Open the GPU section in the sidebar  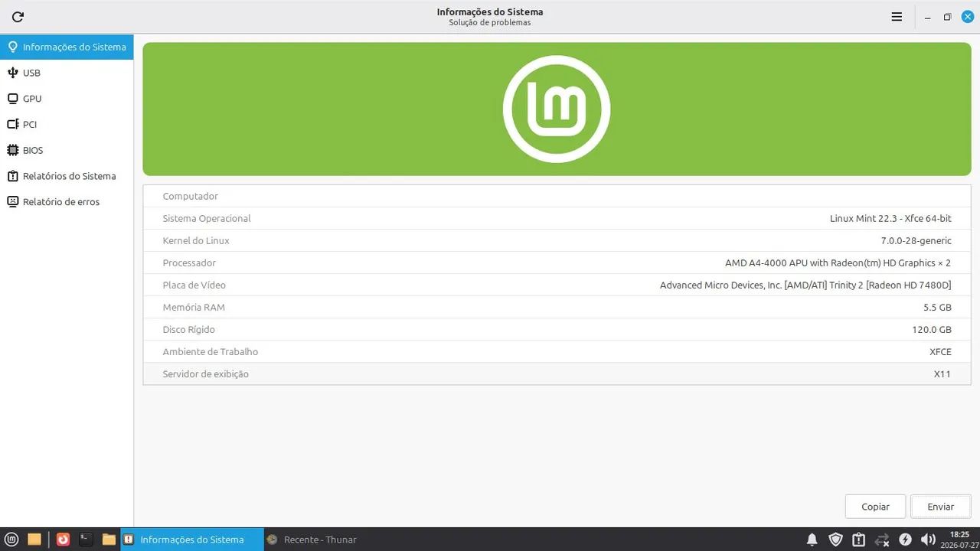tap(67, 99)
